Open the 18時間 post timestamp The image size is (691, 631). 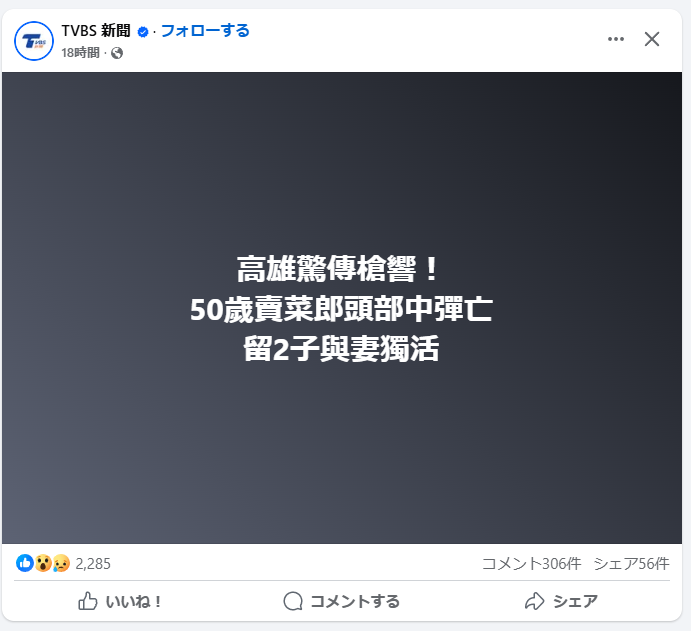80,53
